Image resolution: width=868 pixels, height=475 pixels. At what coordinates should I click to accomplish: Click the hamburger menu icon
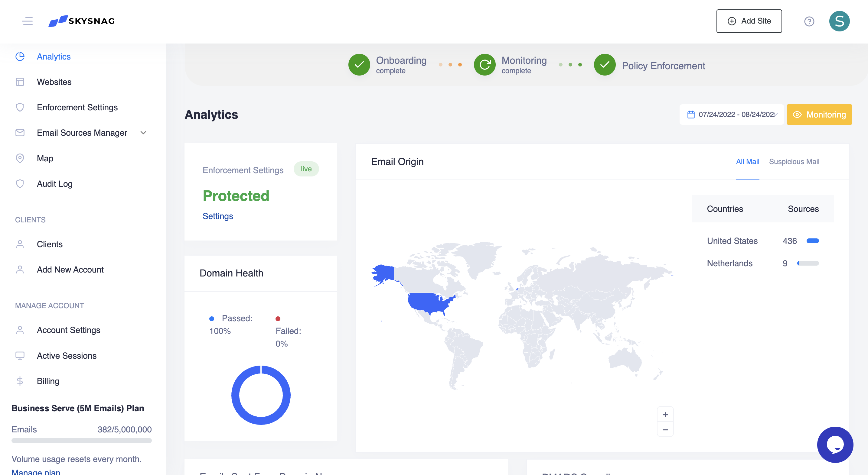point(27,21)
